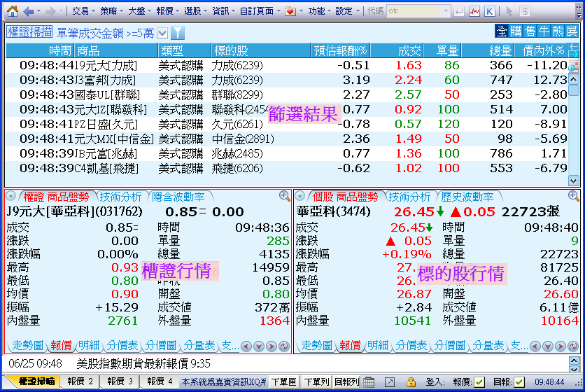Toggle the 回報 checkbox in status bar

519,381
